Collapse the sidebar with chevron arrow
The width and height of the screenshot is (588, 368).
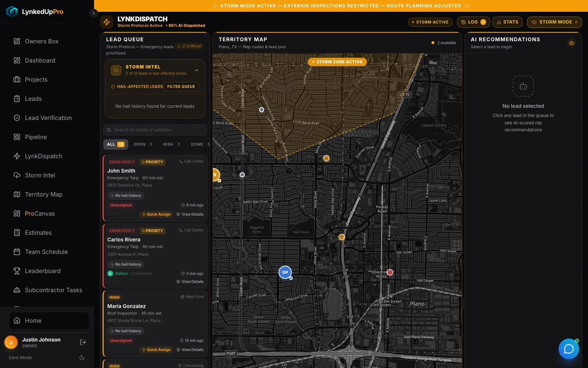94,13
